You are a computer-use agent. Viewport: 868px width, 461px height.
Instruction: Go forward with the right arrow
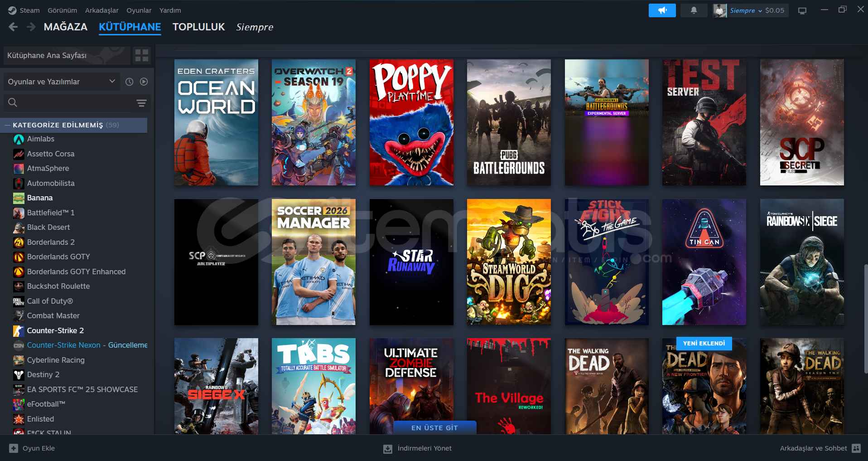(31, 27)
